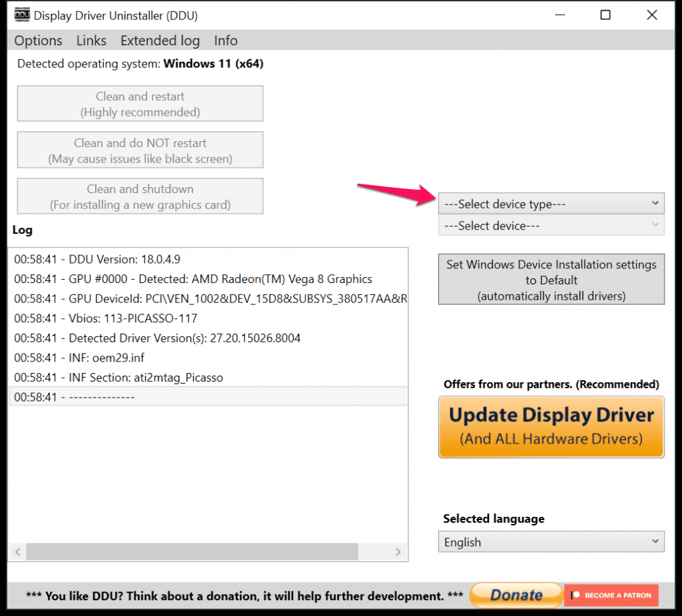Click the log scrollbar left arrow
Viewport: 682px width, 616px height.
[18, 551]
